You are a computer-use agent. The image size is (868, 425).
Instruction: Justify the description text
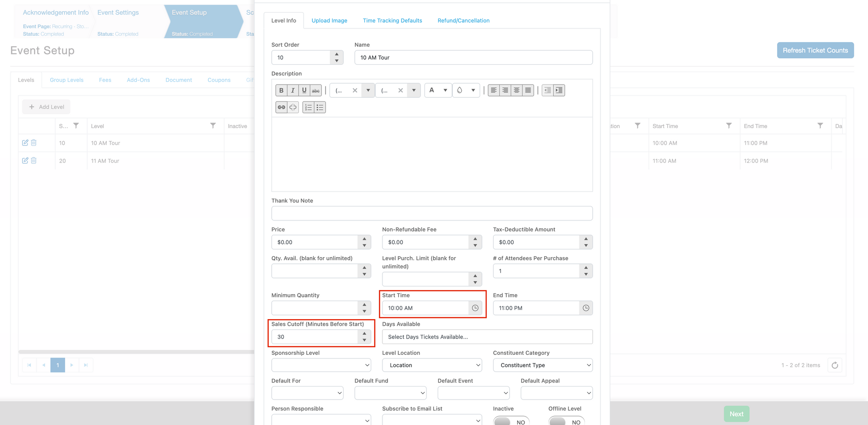pos(528,91)
